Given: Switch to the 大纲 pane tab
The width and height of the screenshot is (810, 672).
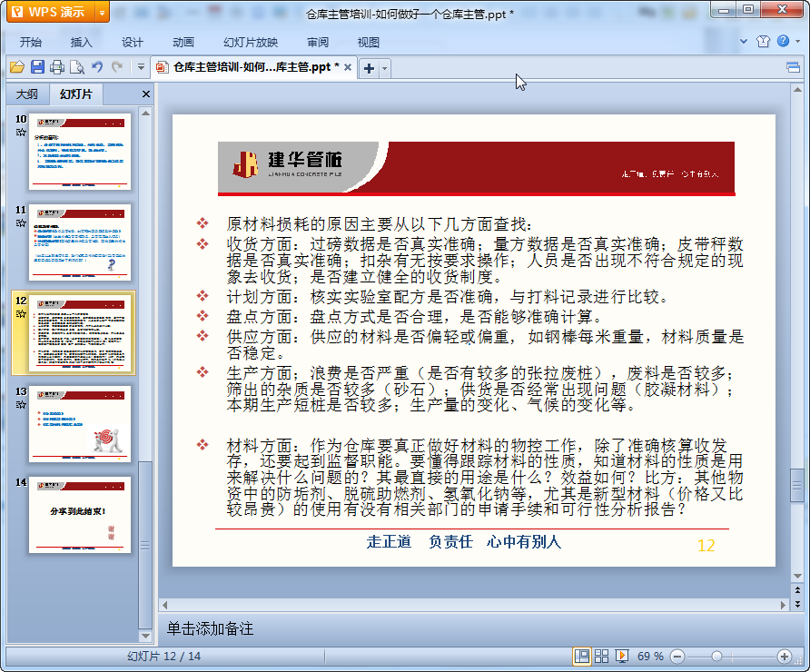Looking at the screenshot, I should 27,94.
